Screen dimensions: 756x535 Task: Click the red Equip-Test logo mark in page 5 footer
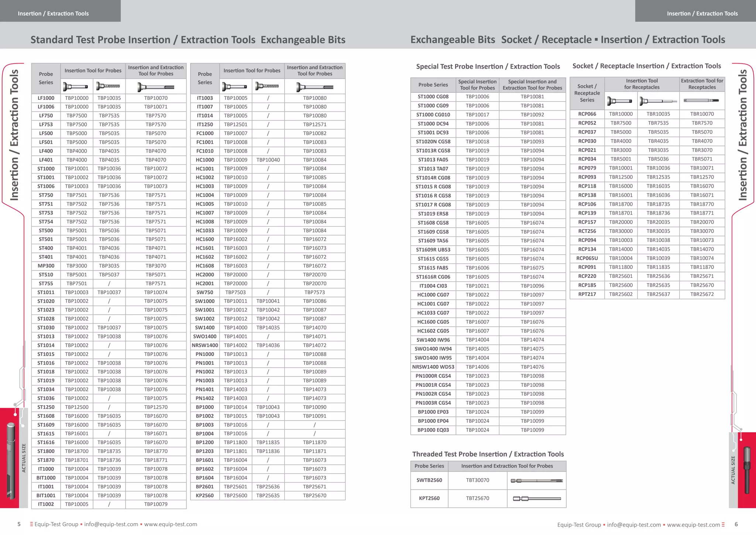(31, 524)
